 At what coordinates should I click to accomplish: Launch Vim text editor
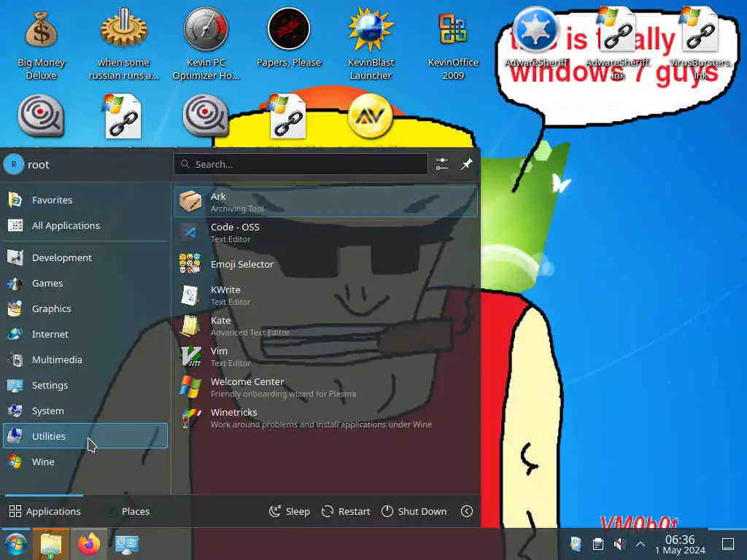tap(326, 357)
